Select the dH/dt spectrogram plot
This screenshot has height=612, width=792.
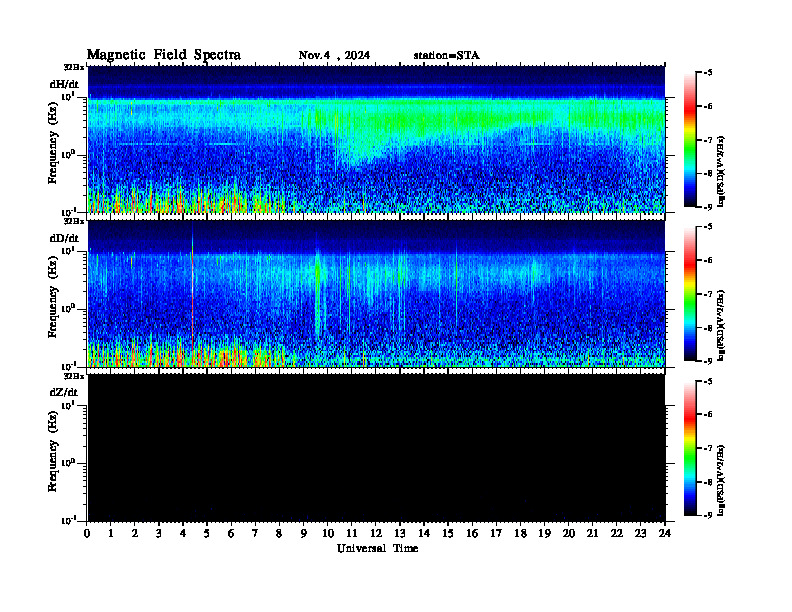[x=376, y=139]
